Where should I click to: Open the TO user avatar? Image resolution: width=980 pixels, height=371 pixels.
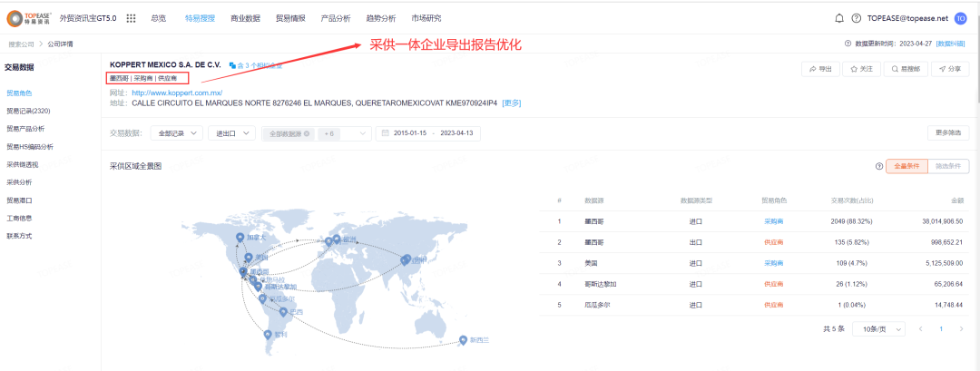tap(961, 19)
